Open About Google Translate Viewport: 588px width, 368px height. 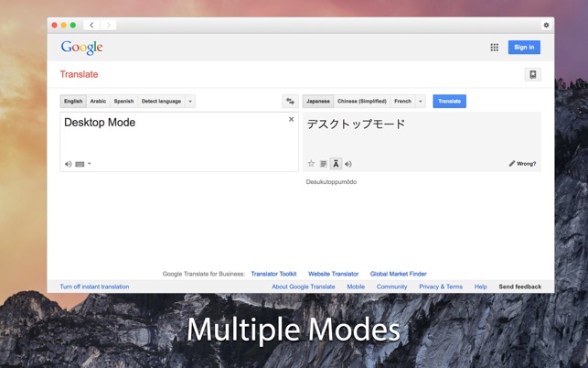click(304, 287)
